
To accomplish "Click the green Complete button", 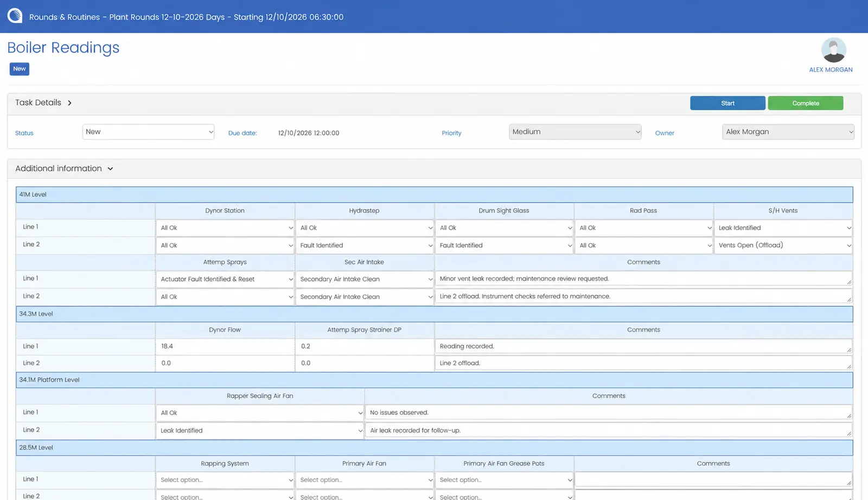I will 806,103.
